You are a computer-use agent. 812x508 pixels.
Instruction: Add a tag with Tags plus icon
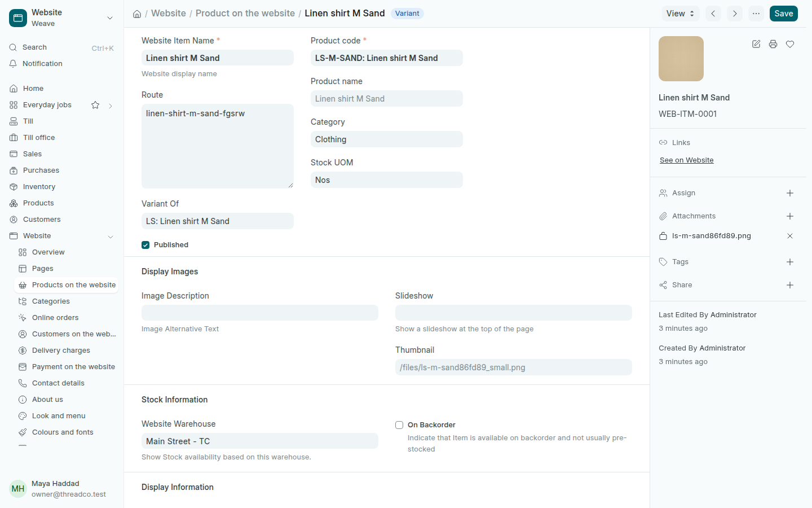click(790, 262)
